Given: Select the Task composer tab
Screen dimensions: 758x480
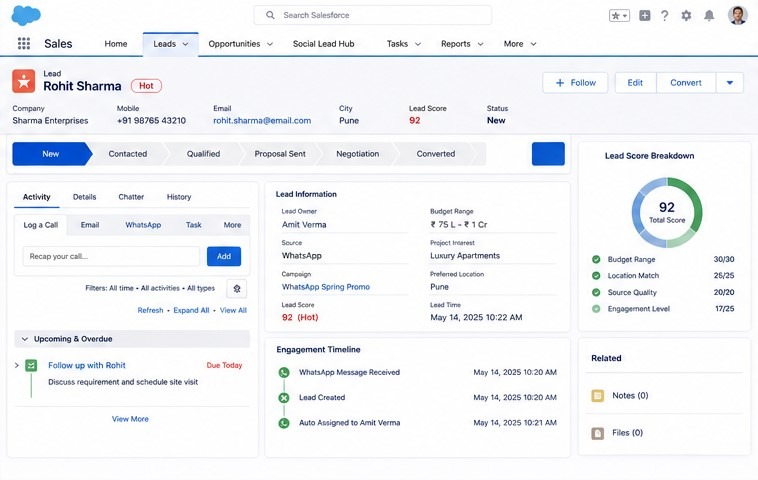Looking at the screenshot, I should (193, 225).
